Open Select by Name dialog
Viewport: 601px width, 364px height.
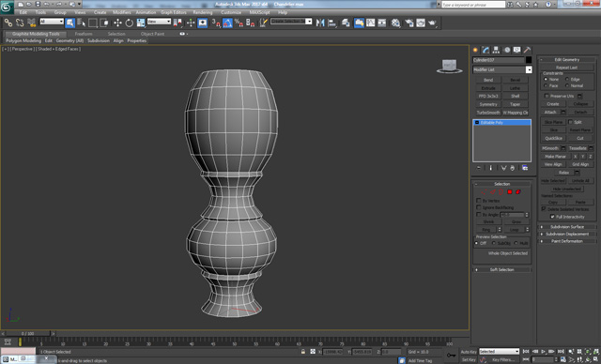(x=82, y=23)
